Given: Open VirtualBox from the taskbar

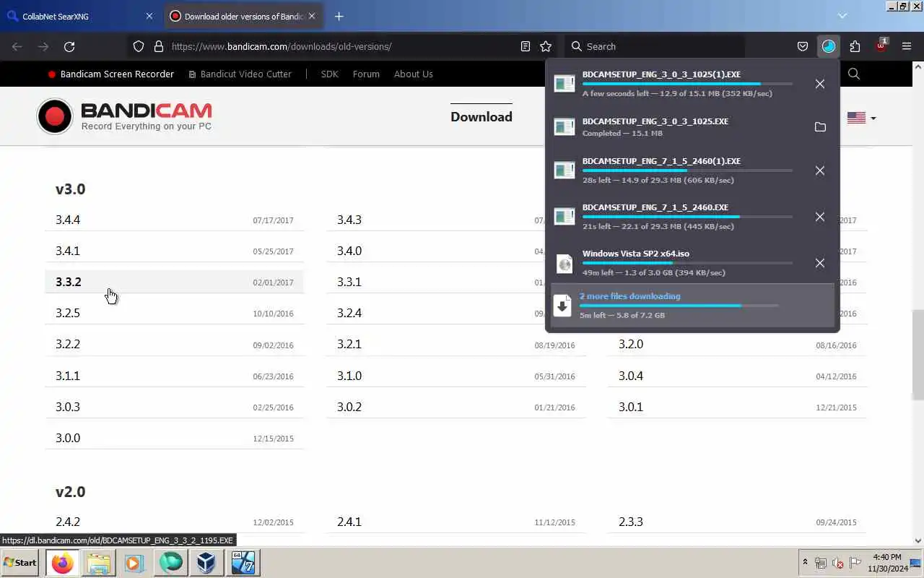Looking at the screenshot, I should (206, 563).
